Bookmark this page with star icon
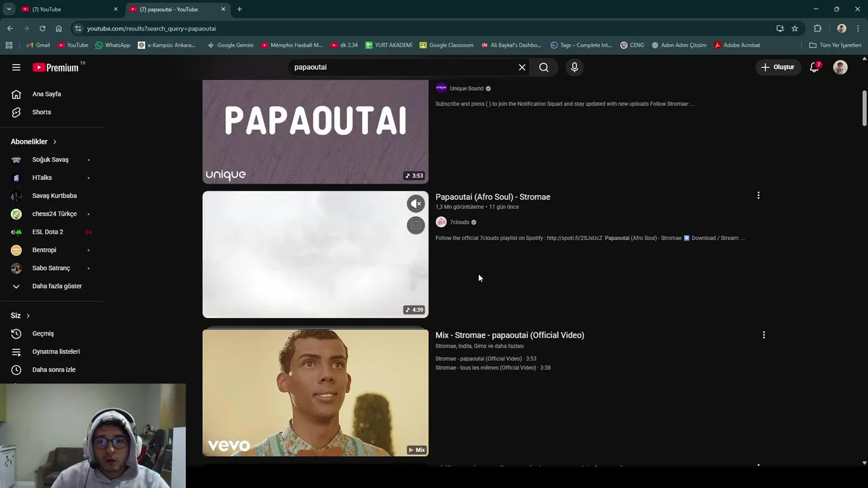The width and height of the screenshot is (868, 488). [795, 28]
